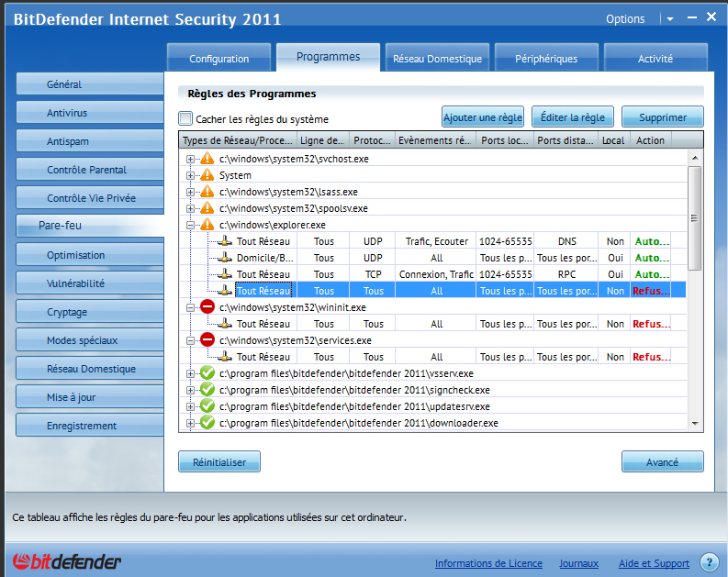728x577 pixels.
Task: Expand the vsserv.exe rule node
Action: (x=190, y=374)
